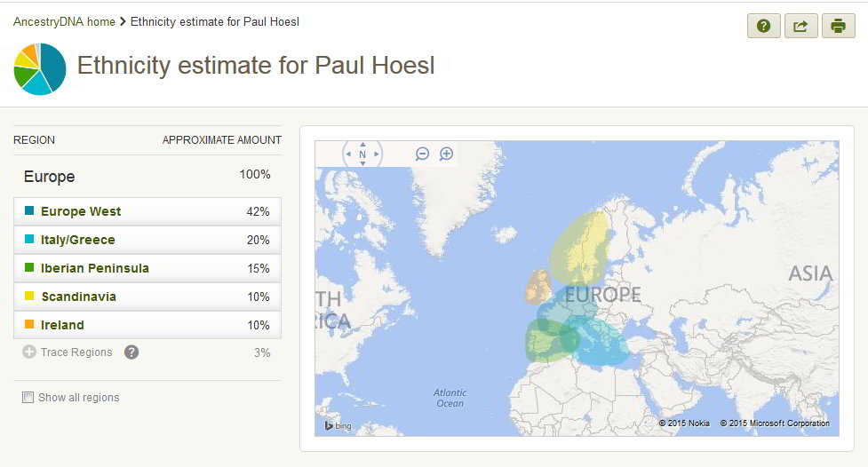This screenshot has height=467, width=868.
Task: Expand Trace Regions with plus icon
Action: [x=28, y=352]
